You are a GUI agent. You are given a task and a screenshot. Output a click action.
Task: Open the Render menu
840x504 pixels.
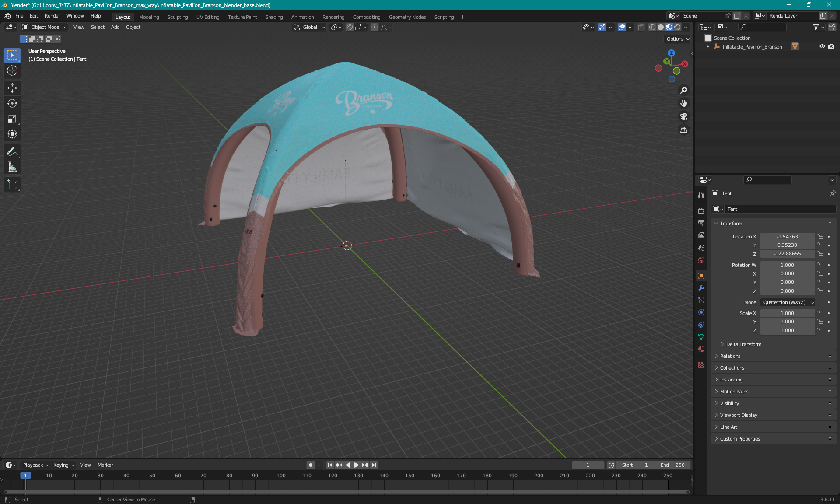pyautogui.click(x=52, y=16)
